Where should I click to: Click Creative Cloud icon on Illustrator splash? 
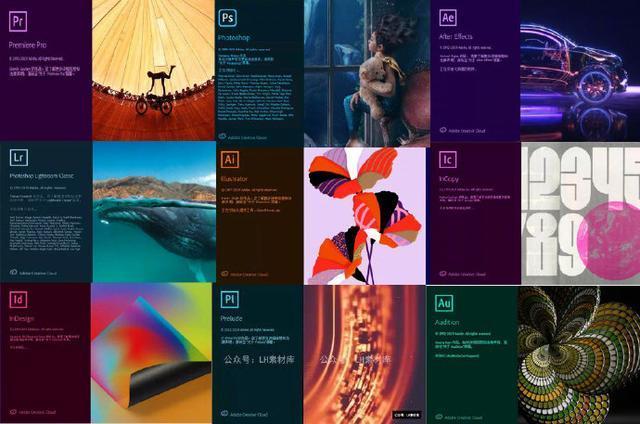tap(224, 273)
